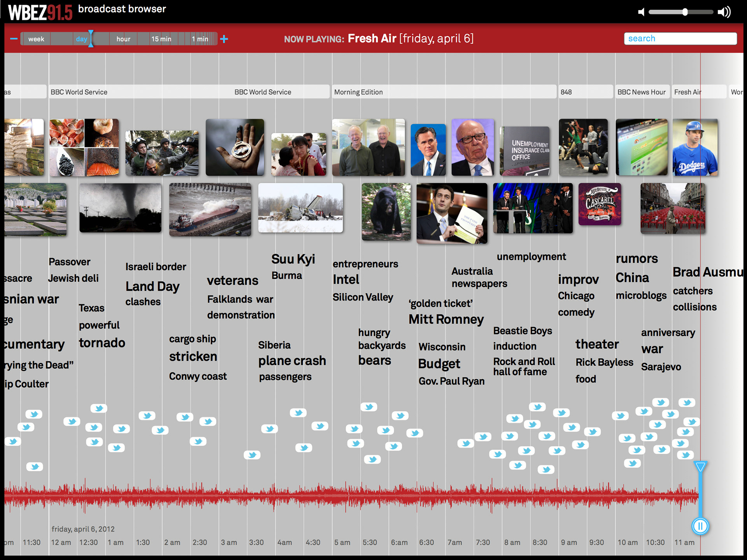Click the 'Sarajevo' keyword
This screenshot has width=747, height=560.
tap(661, 367)
